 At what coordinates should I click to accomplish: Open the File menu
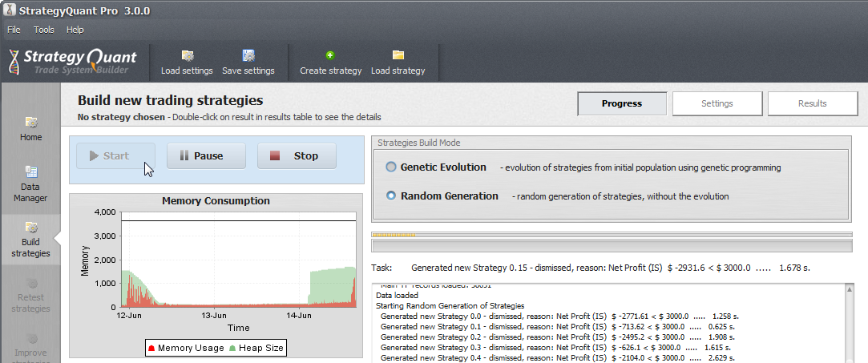[x=14, y=30]
